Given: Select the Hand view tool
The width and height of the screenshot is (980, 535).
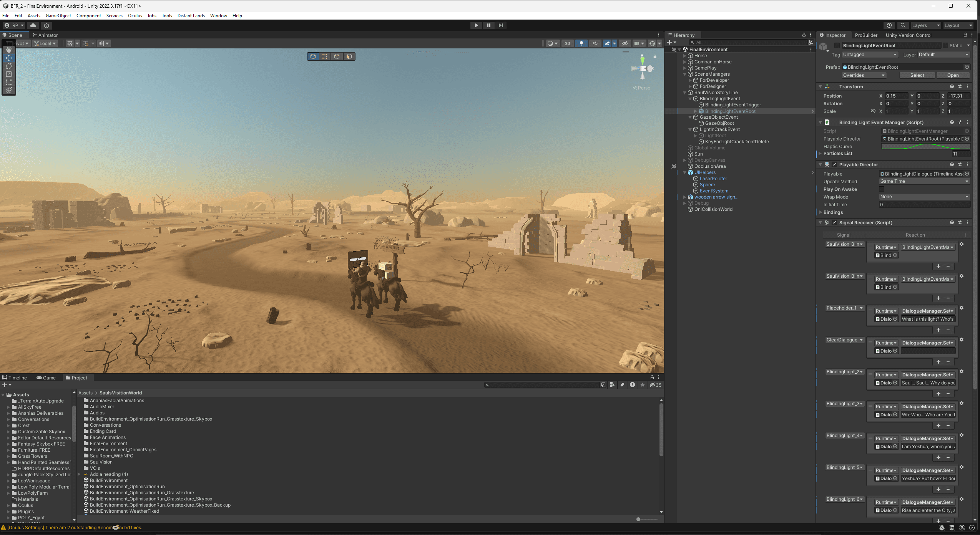Looking at the screenshot, I should click(9, 50).
